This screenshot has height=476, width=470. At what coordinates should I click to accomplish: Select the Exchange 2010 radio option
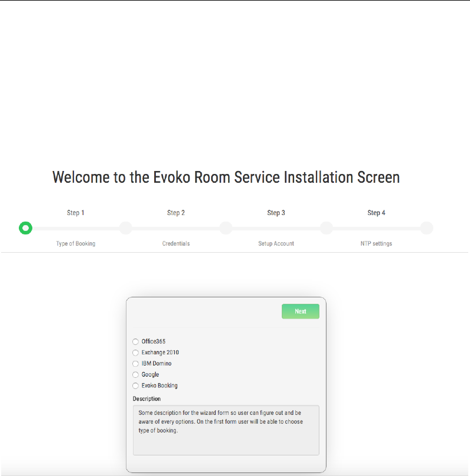click(x=135, y=353)
